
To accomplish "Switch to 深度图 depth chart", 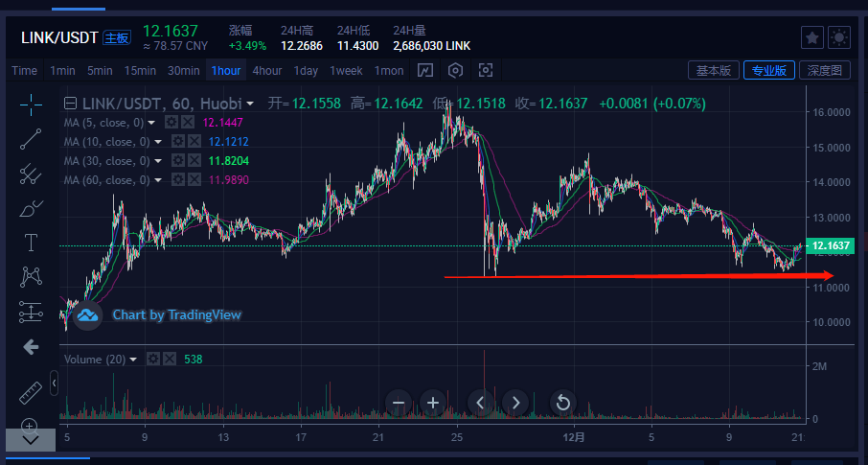I will [825, 70].
